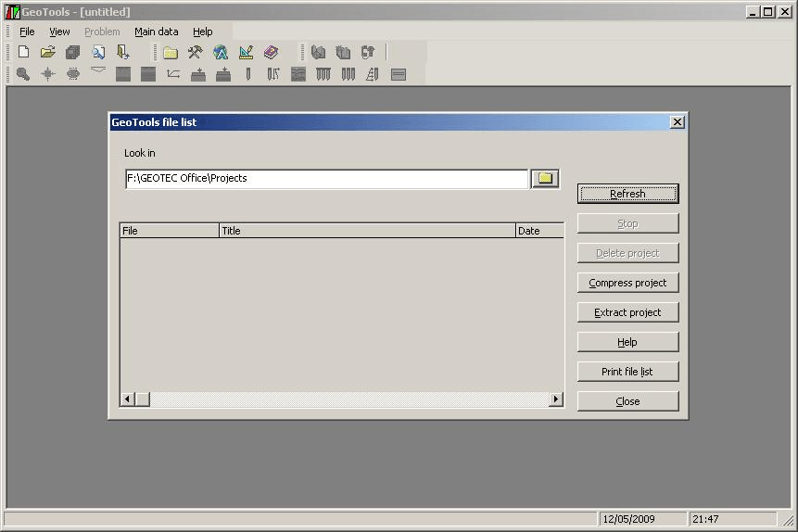Sort list by Date column header
Image resolution: width=798 pixels, height=532 pixels.
click(539, 231)
